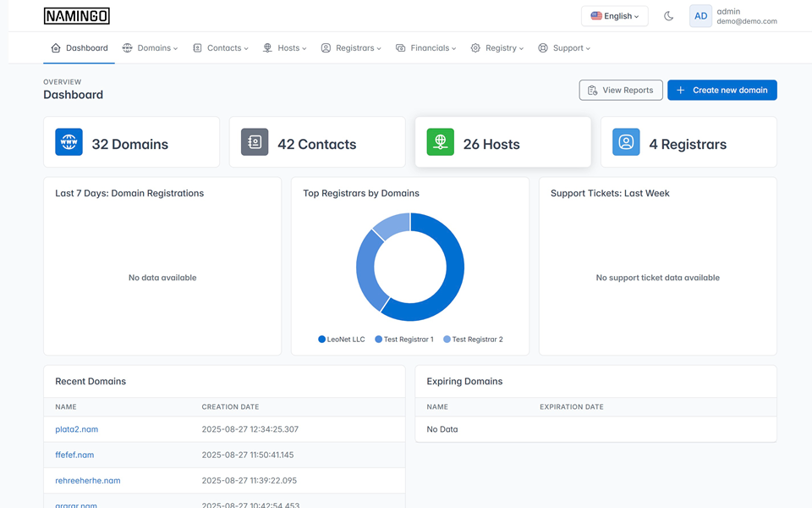Click the US flag icon
This screenshot has width=812, height=508.
pyautogui.click(x=596, y=16)
